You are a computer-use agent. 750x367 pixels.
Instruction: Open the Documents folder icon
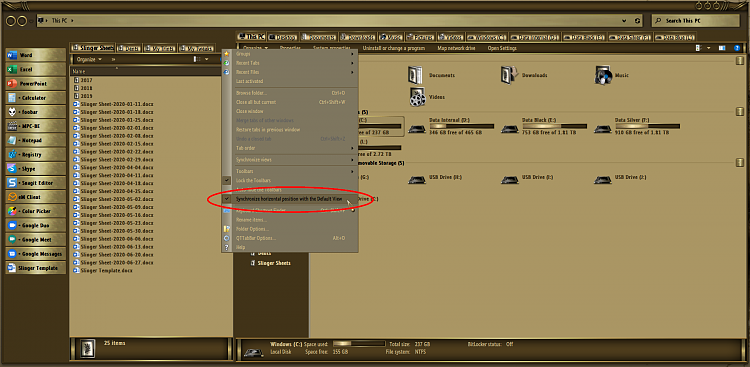click(x=415, y=75)
